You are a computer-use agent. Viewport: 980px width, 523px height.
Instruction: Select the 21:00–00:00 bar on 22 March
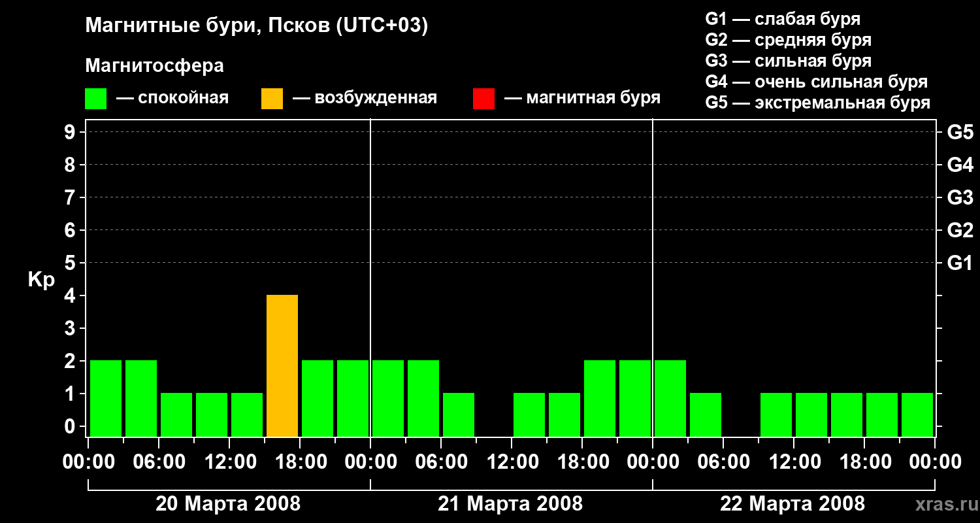[x=917, y=415]
